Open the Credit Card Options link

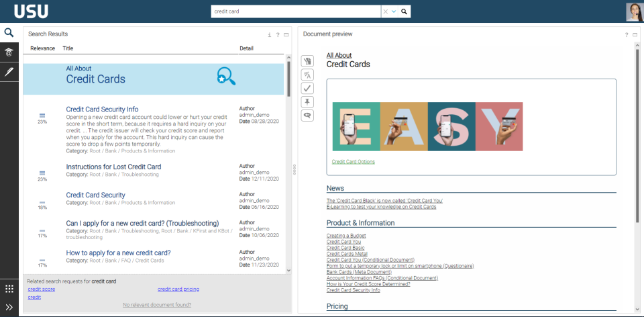pos(354,162)
